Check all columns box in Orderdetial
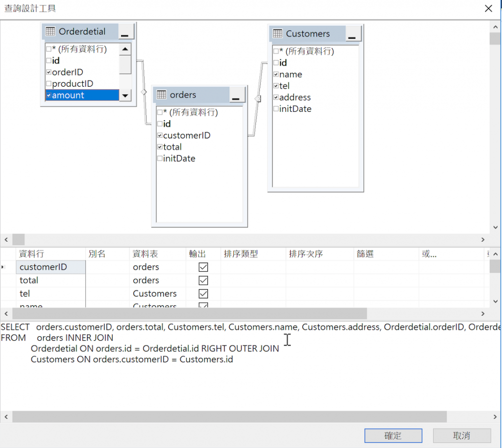This screenshot has height=448, width=502. (x=49, y=49)
